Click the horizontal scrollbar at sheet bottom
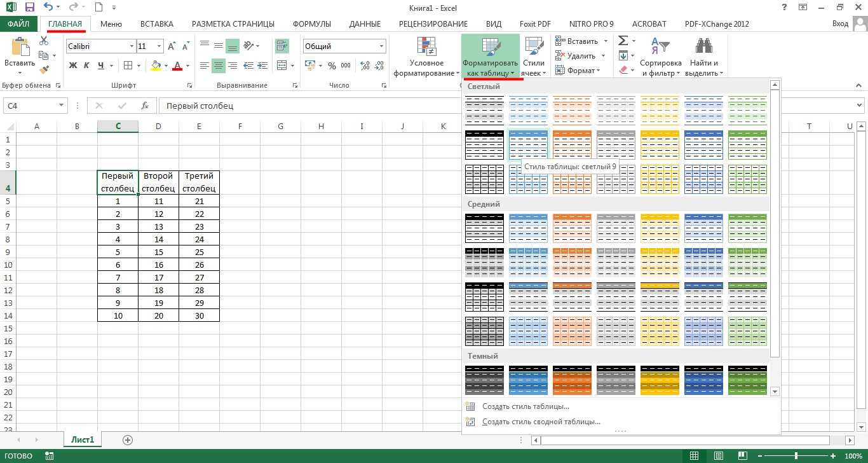Viewport: 868px width, 463px height. [x=685, y=440]
